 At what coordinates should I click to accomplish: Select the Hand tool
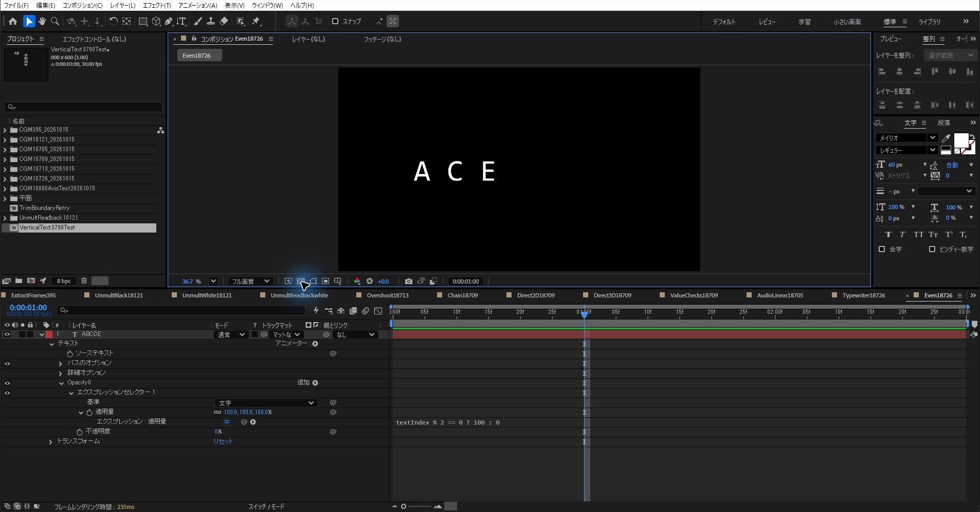click(x=42, y=21)
